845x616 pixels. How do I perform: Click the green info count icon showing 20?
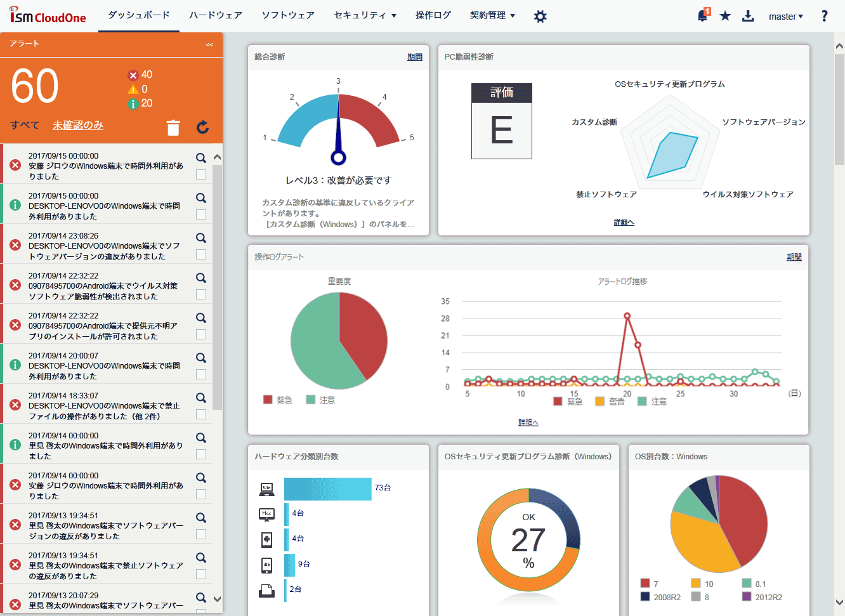[133, 104]
